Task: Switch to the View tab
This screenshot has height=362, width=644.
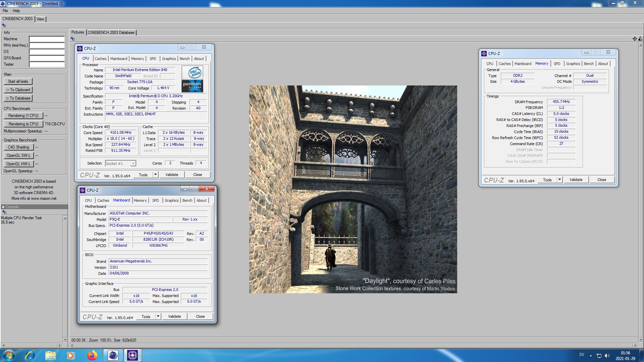Action: click(40, 19)
